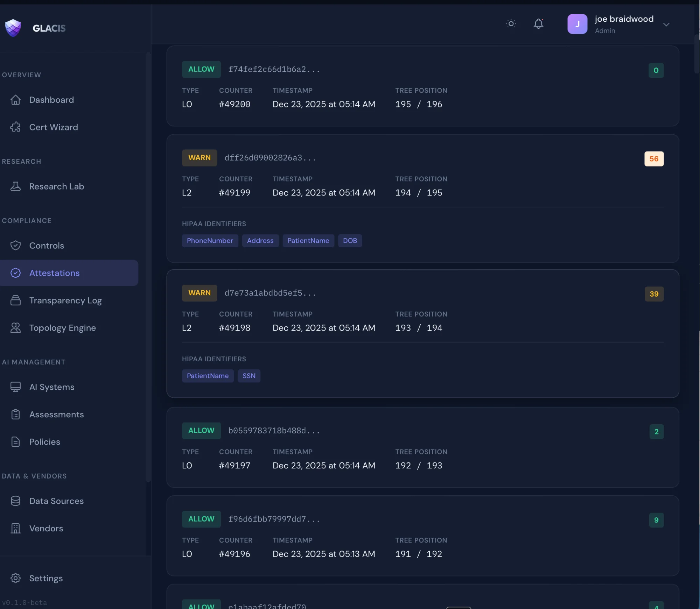Viewport: 700px width, 609px height.
Task: Toggle the light/dark theme sun icon
Action: (x=511, y=24)
